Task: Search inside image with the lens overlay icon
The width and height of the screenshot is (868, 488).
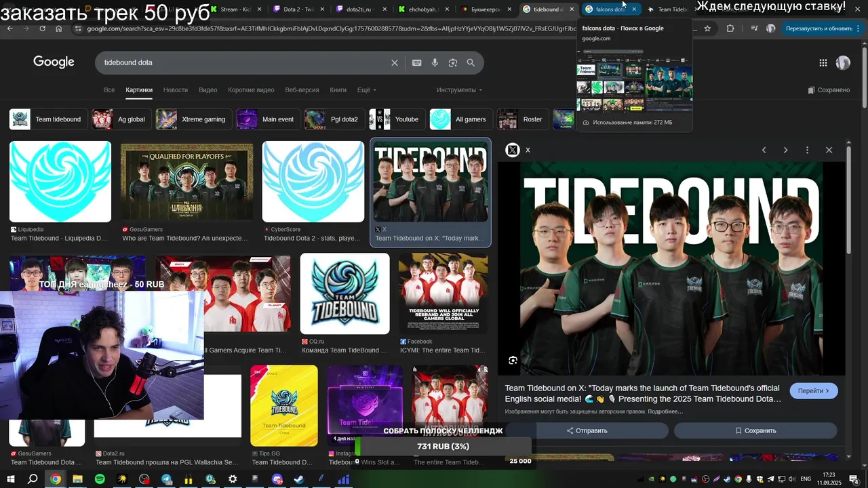Action: coord(513,361)
